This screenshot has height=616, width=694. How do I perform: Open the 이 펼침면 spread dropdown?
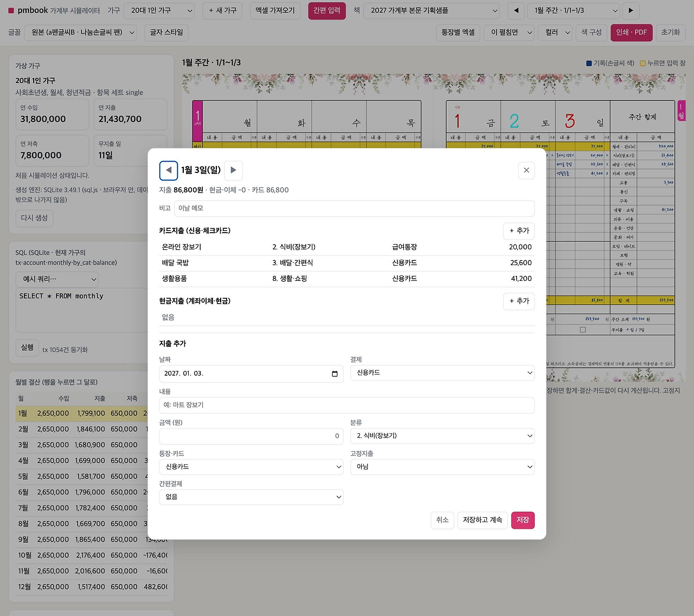click(x=510, y=33)
